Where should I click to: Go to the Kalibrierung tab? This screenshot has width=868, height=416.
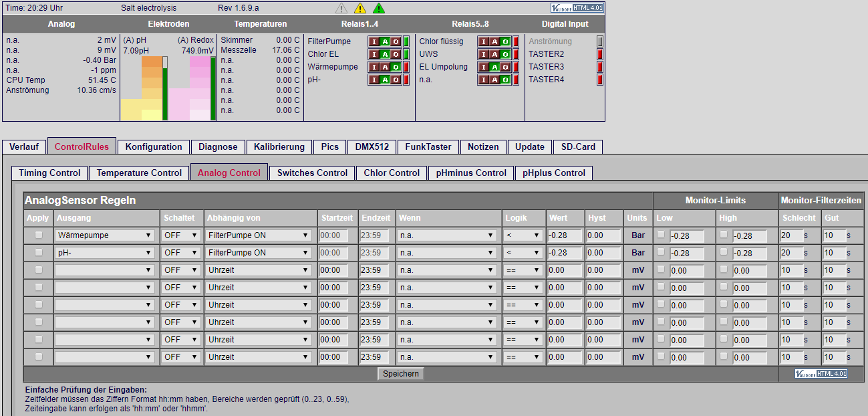coord(279,146)
